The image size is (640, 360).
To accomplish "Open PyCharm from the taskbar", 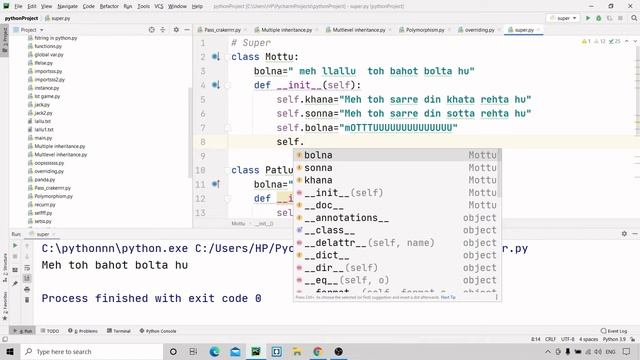I will pos(256,351).
